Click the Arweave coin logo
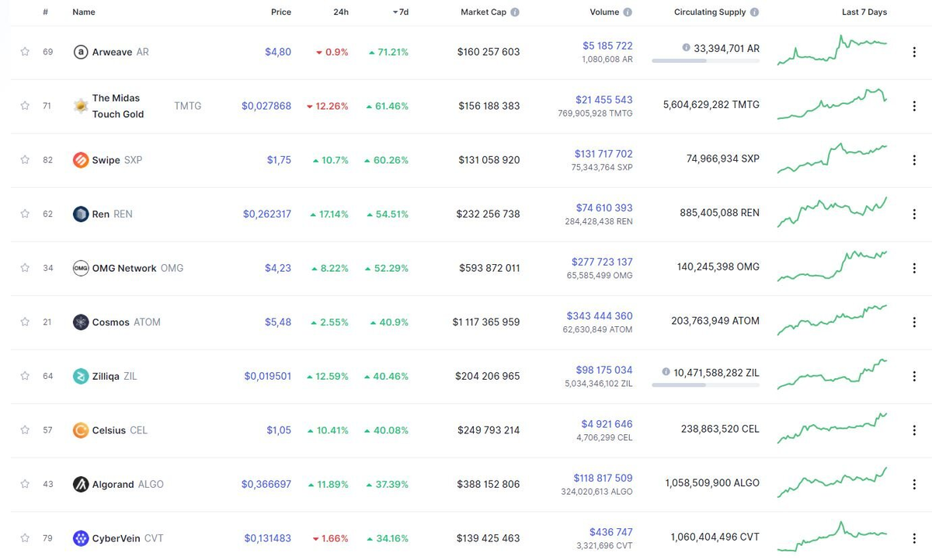Screen dimensions: 932x560 point(81,52)
